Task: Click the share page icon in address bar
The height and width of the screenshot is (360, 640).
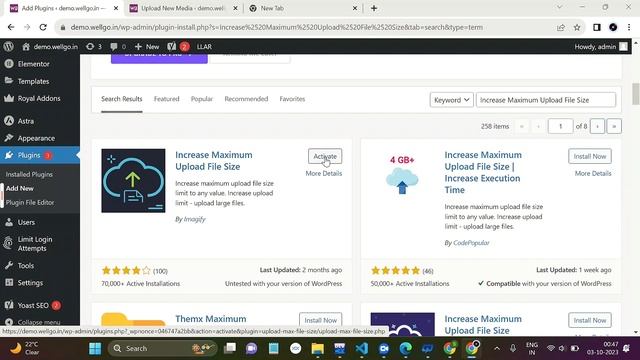Action: pos(561,27)
